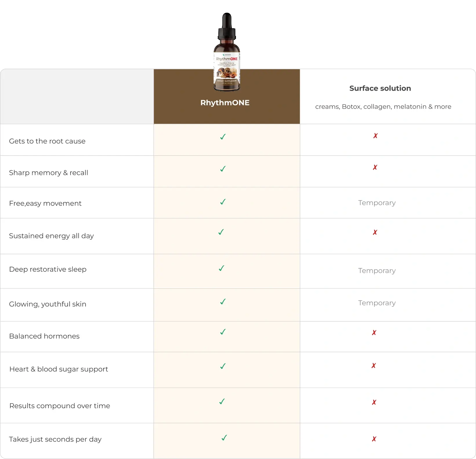The height and width of the screenshot is (459, 476).
Task: Click 'Temporary' in the Deep restorative sleep row
Action: pyautogui.click(x=377, y=271)
